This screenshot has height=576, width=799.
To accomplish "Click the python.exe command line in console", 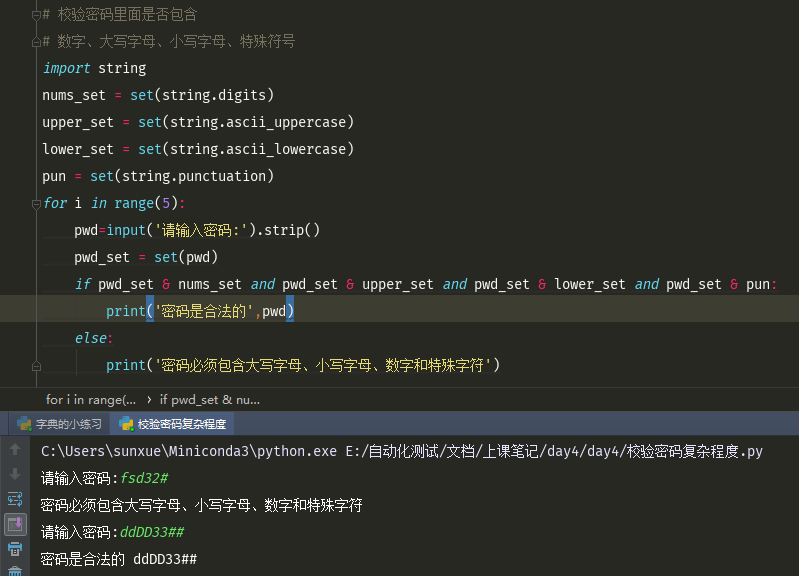I will pos(401,452).
